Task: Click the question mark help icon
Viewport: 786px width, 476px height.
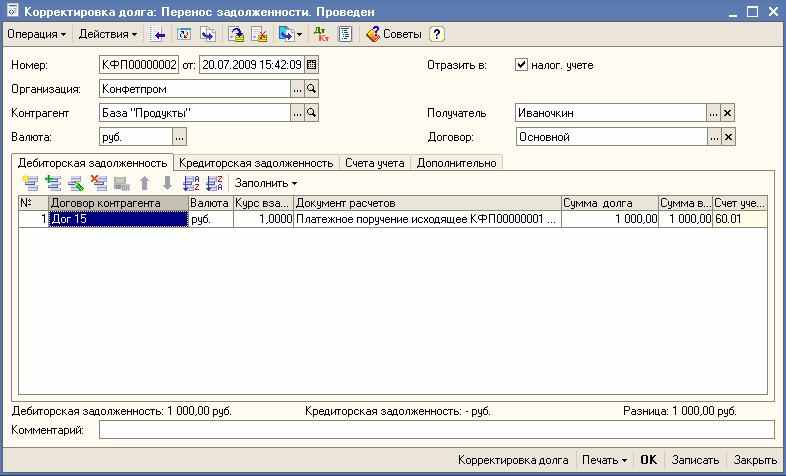Action: [x=437, y=35]
